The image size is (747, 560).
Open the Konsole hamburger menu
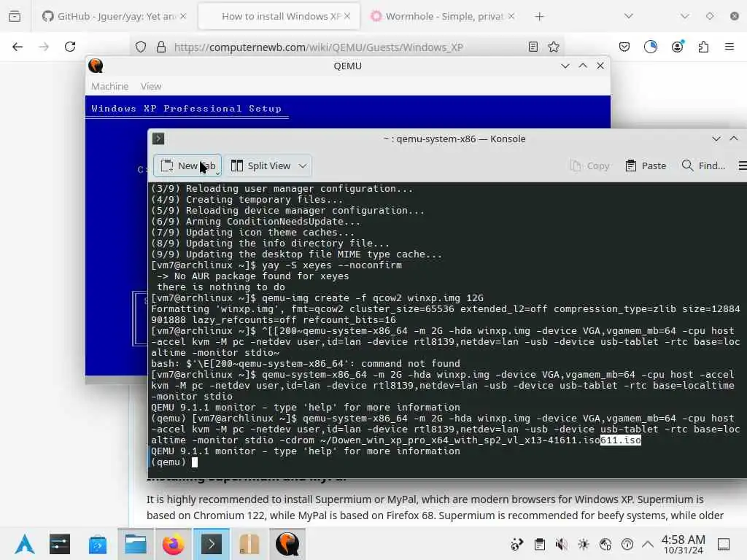[x=742, y=166]
